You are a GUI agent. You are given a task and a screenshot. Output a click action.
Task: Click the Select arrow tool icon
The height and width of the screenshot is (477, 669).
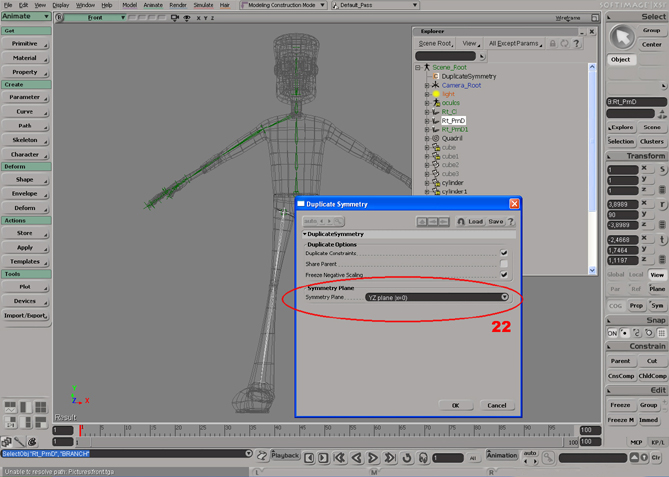pos(624,37)
